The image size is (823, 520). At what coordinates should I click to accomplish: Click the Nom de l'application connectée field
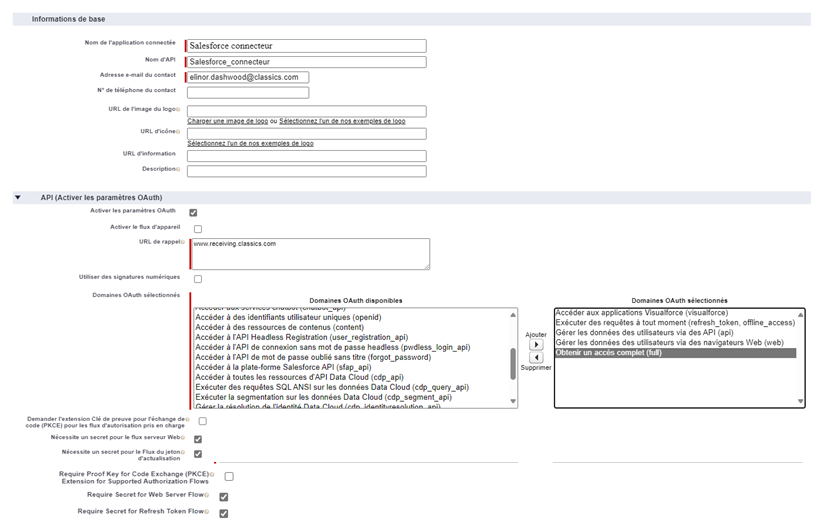pos(307,46)
